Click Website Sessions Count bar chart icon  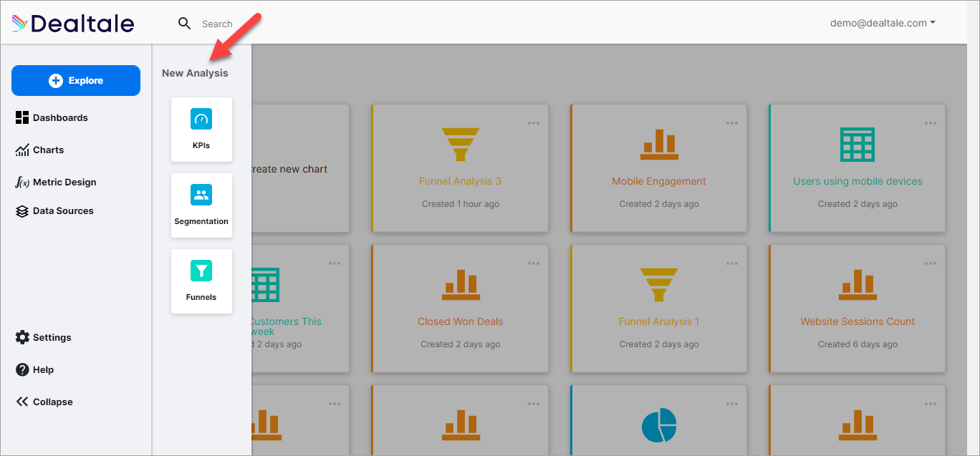coord(857,285)
